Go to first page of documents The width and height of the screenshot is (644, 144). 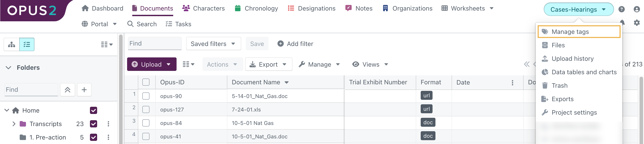coord(527,64)
